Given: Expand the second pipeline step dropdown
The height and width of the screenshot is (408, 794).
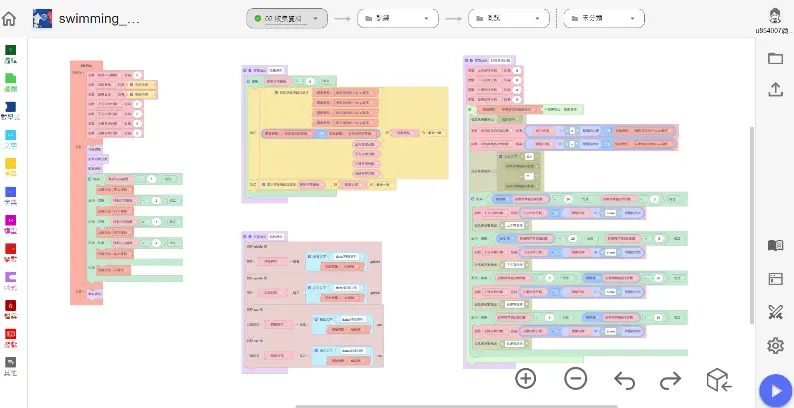Looking at the screenshot, I should (x=398, y=18).
